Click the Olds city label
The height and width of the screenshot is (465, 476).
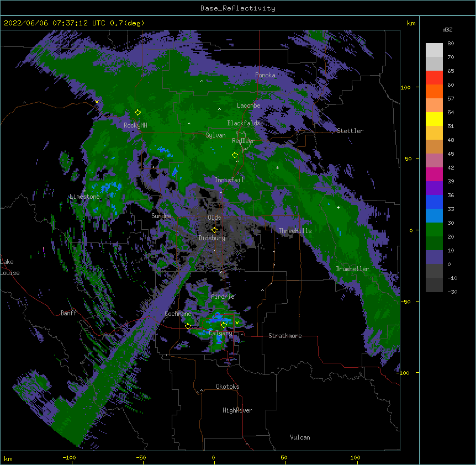point(214,218)
